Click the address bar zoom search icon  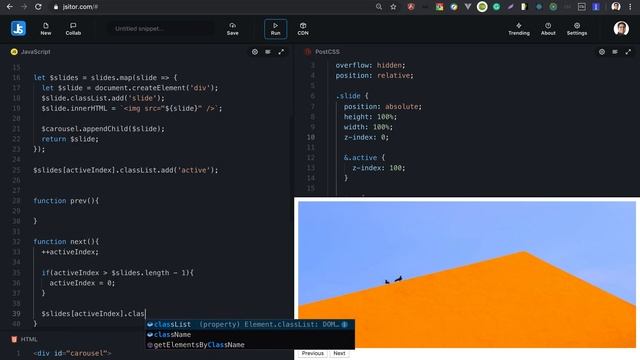coord(379,7)
